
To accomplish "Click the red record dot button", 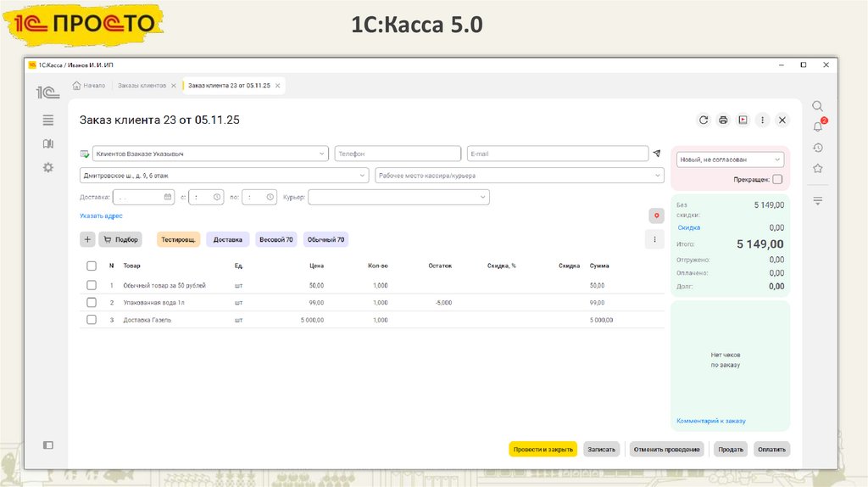I will [x=657, y=216].
